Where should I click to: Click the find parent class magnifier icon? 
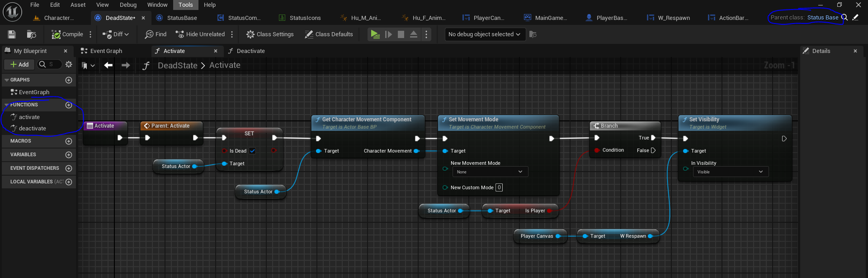click(x=844, y=18)
